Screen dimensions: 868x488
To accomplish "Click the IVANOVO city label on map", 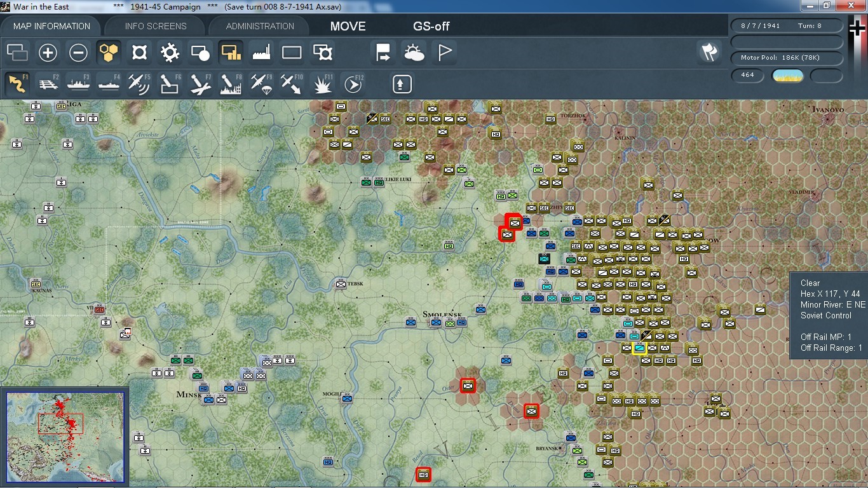I will 828,109.
